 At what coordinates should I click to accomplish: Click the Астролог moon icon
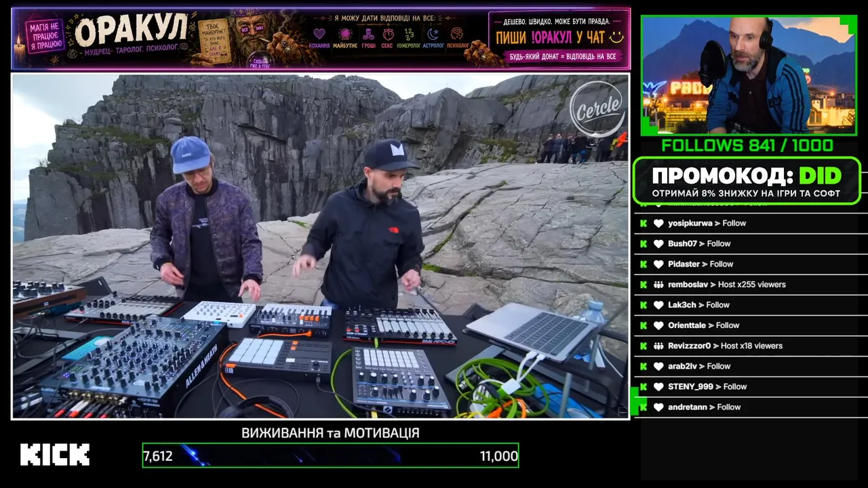point(433,33)
